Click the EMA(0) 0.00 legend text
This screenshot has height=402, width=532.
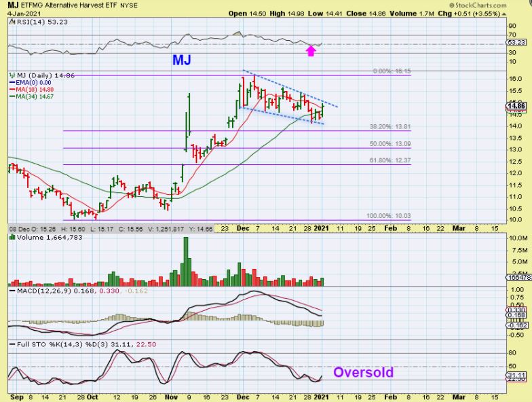pos(34,83)
